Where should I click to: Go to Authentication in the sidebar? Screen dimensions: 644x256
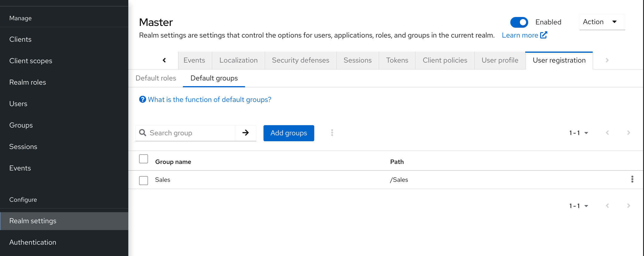click(x=33, y=242)
